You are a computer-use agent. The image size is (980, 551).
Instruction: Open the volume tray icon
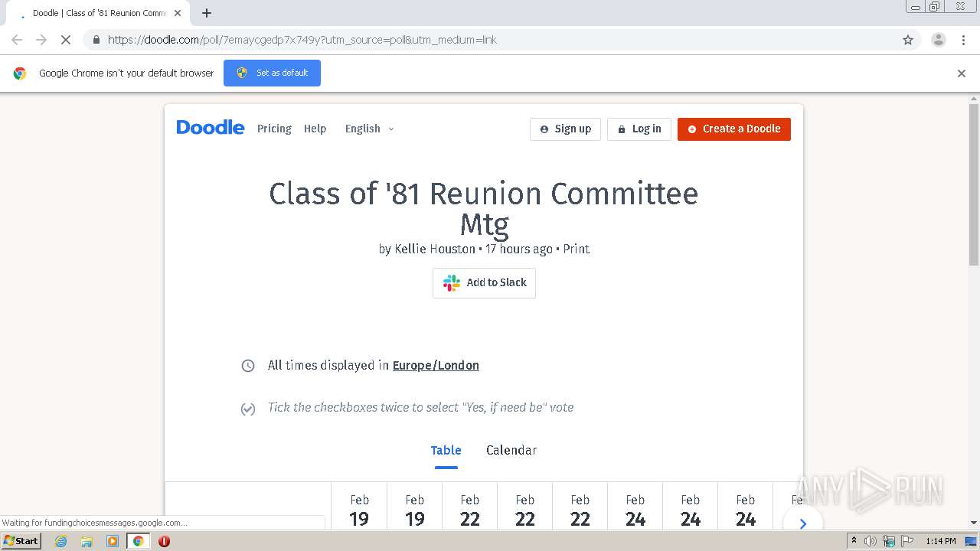point(871,541)
